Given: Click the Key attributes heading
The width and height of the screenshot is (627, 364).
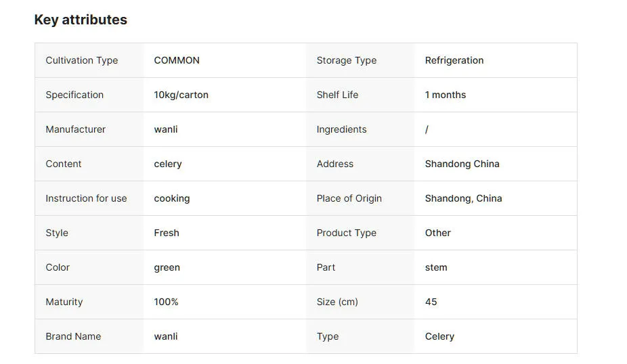Looking at the screenshot, I should [81, 20].
